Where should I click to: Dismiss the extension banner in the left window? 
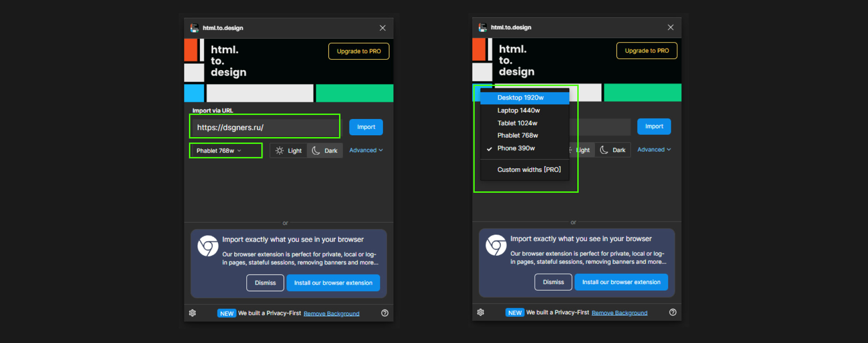265,283
